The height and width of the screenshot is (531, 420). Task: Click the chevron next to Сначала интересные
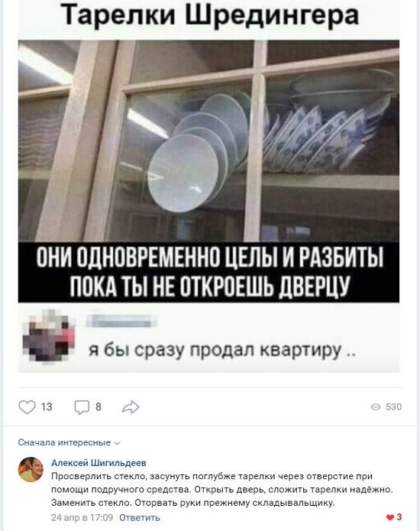[x=117, y=443]
